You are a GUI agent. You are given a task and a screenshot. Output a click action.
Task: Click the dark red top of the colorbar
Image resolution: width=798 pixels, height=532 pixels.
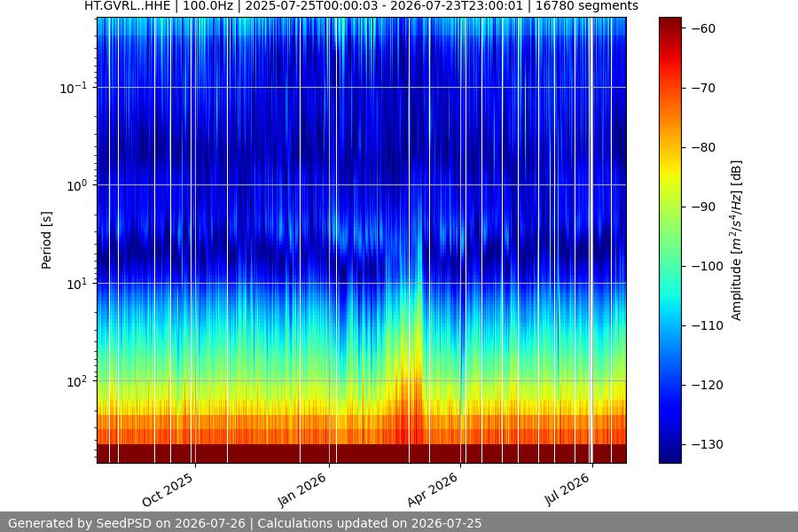(x=669, y=26)
